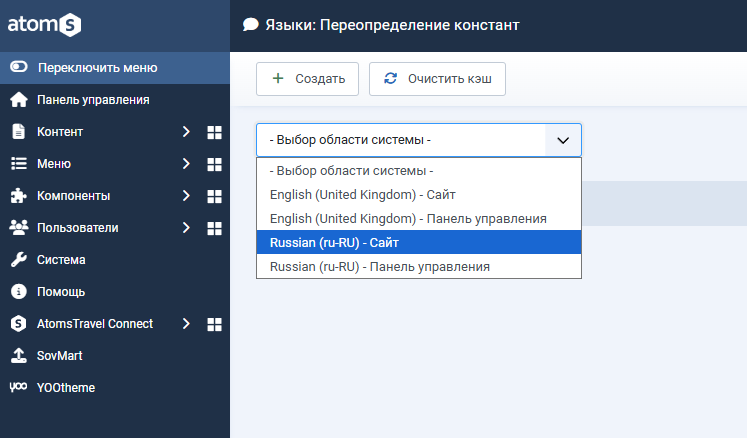Screen dimensions: 747x438
Task: Select Russian (ru-RU) - Сайт option
Action: tap(419, 242)
